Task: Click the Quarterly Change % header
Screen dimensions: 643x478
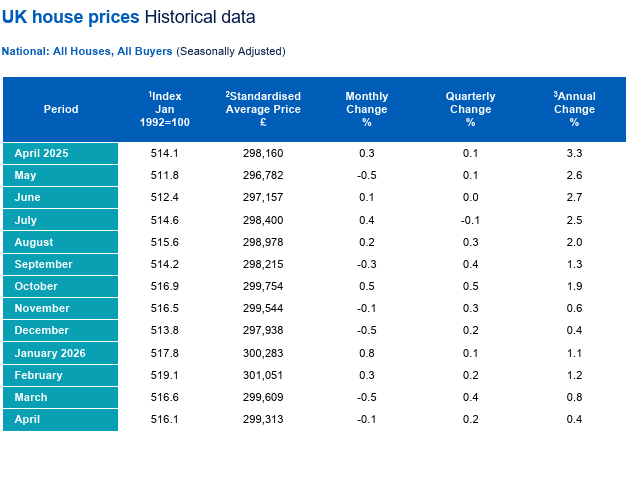Action: [470, 109]
